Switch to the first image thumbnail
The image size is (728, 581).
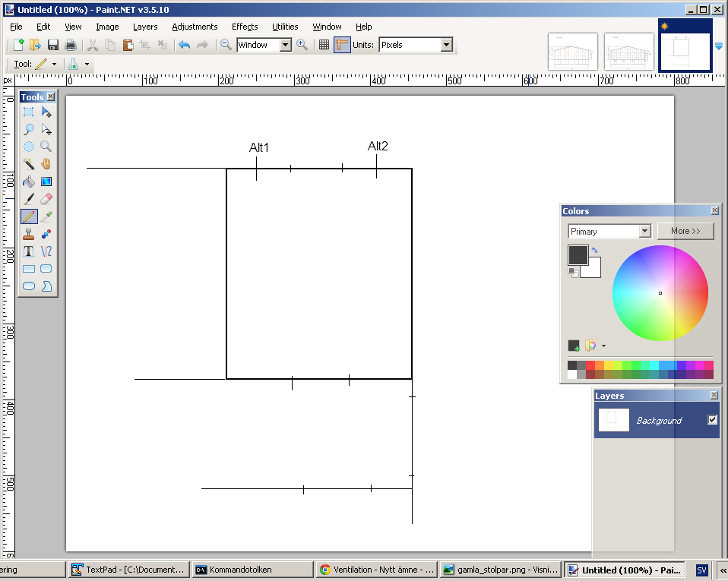(572, 52)
